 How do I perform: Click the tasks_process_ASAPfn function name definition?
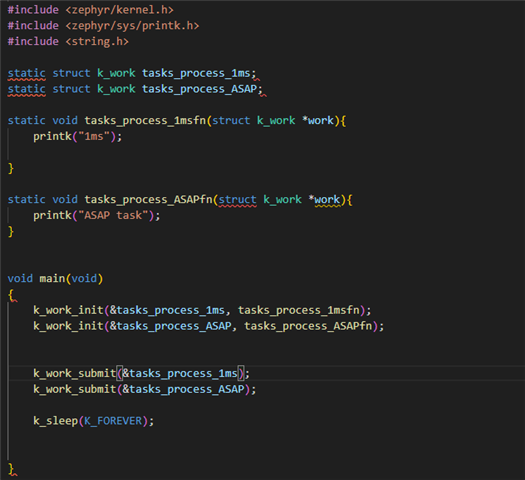[x=148, y=199]
